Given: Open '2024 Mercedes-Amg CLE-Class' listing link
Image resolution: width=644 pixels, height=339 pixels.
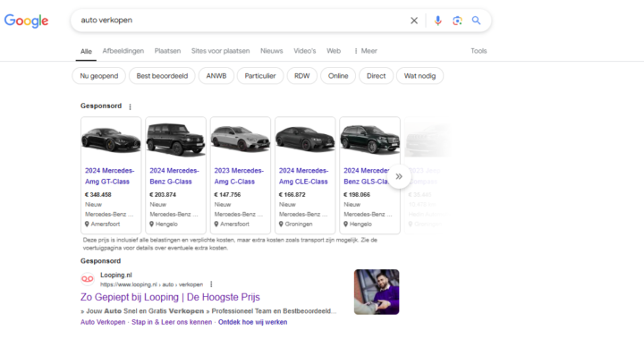Looking at the screenshot, I should point(303,176).
